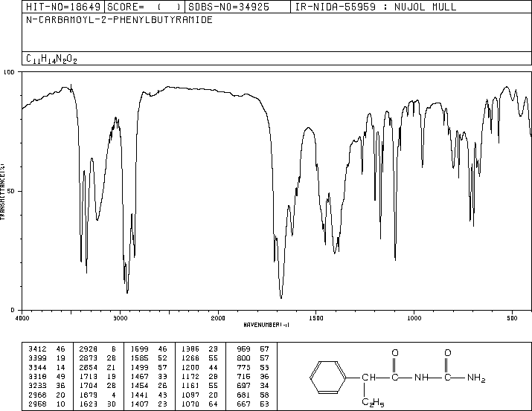Click peak table value 1623

click(x=89, y=404)
